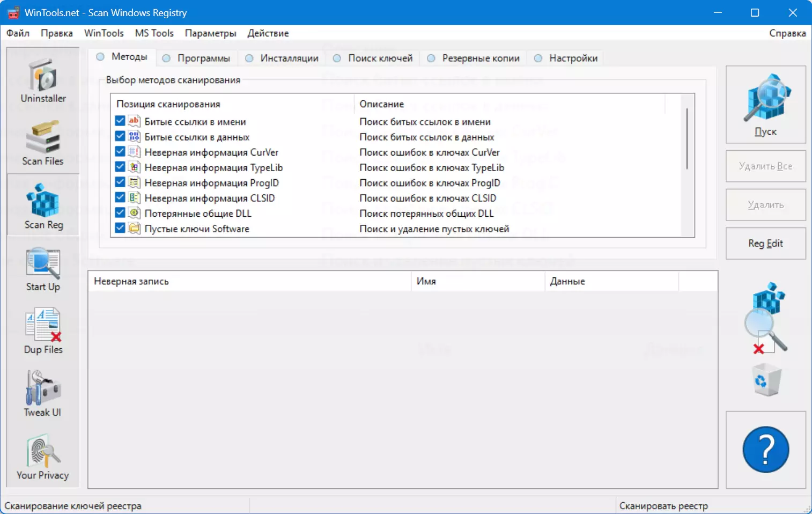The width and height of the screenshot is (812, 514).
Task: Open the Параметры menu
Action: pos(210,33)
